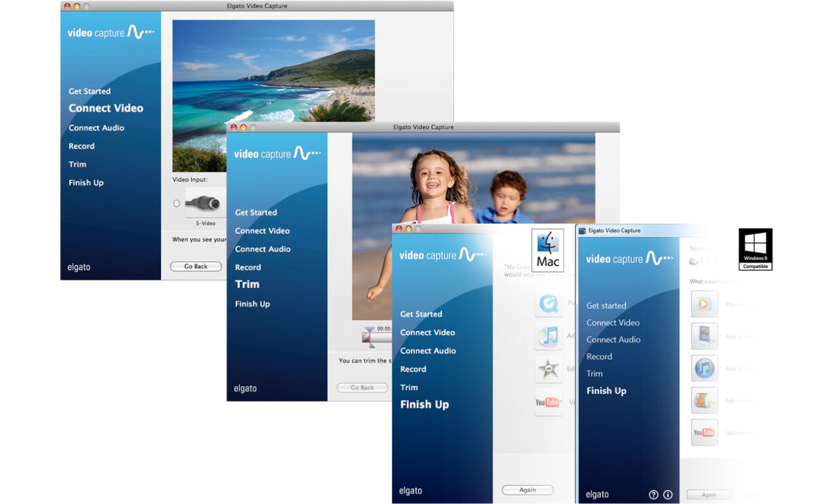Click Again button in Mac Finish Up window
Viewport: 840px width, 504px height.
pyautogui.click(x=528, y=490)
